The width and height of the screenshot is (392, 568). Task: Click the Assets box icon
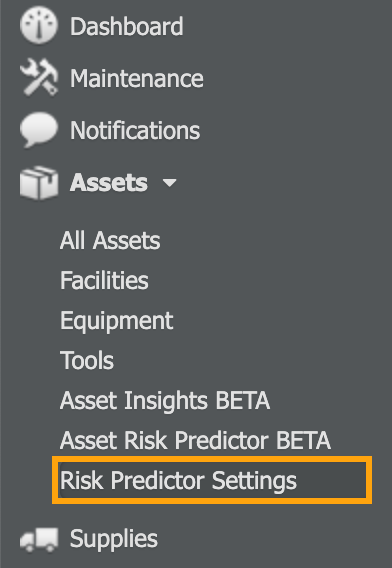[x=39, y=183]
